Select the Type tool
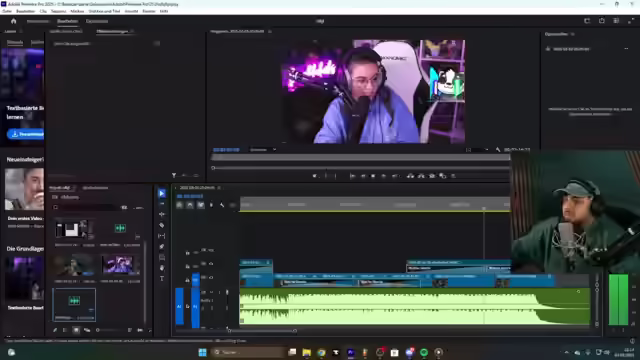The image size is (640, 360). tap(162, 278)
